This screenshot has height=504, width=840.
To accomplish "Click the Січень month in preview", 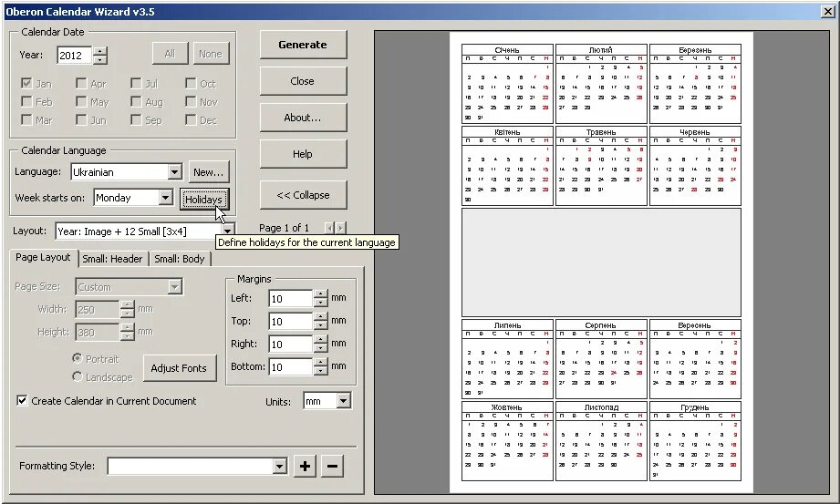I will 507,84.
